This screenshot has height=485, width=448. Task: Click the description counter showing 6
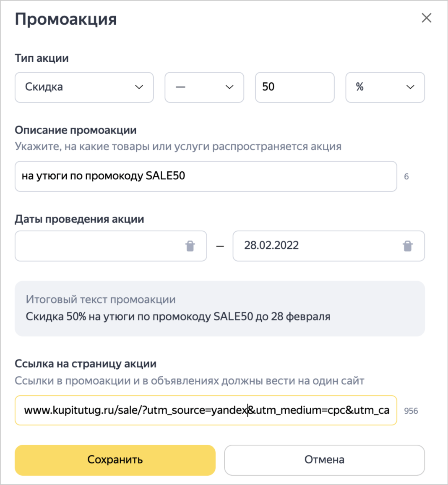tap(406, 177)
